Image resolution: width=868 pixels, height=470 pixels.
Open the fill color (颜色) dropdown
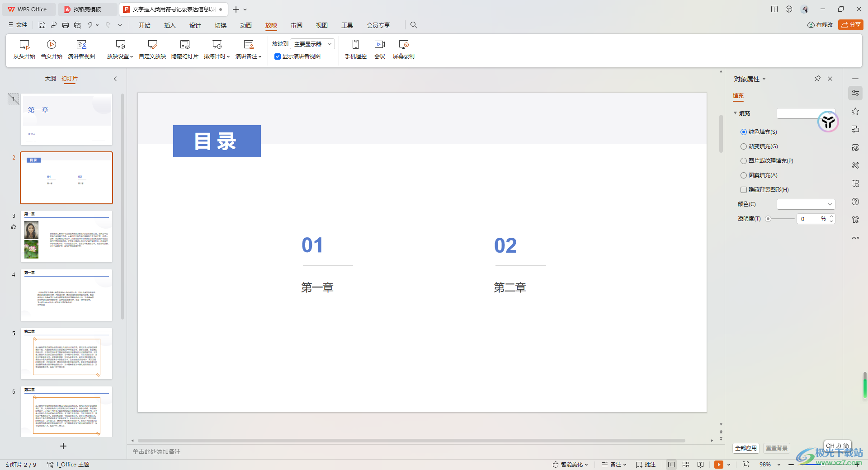pyautogui.click(x=806, y=204)
